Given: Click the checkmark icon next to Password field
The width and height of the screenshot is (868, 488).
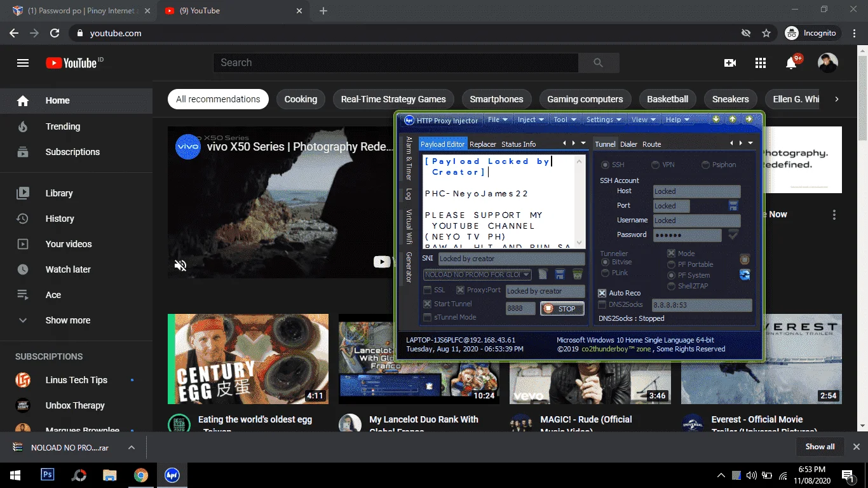Looking at the screenshot, I should [733, 235].
